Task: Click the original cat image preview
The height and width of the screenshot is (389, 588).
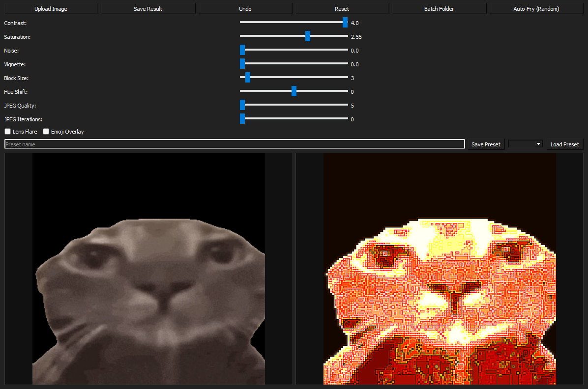Action: pyautogui.click(x=148, y=269)
